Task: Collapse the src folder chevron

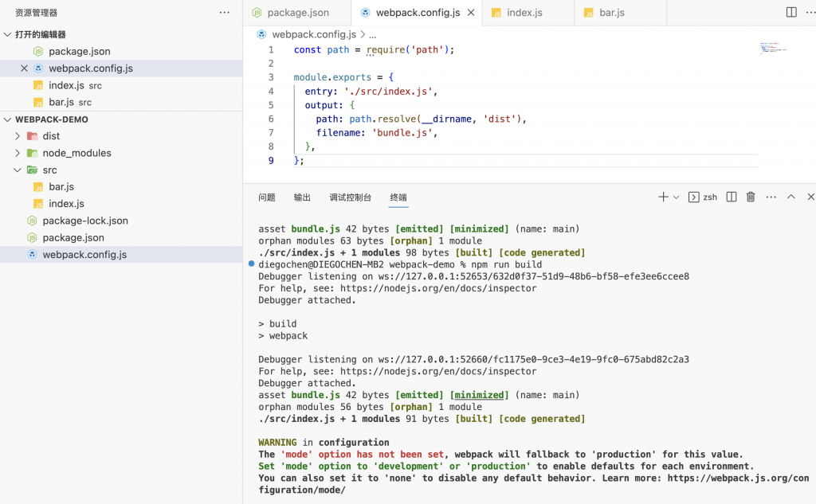Action: (18, 170)
